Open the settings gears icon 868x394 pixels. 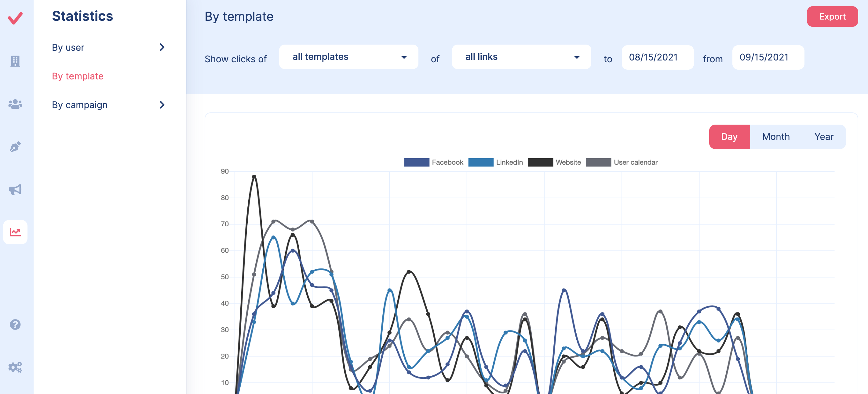coord(15,367)
